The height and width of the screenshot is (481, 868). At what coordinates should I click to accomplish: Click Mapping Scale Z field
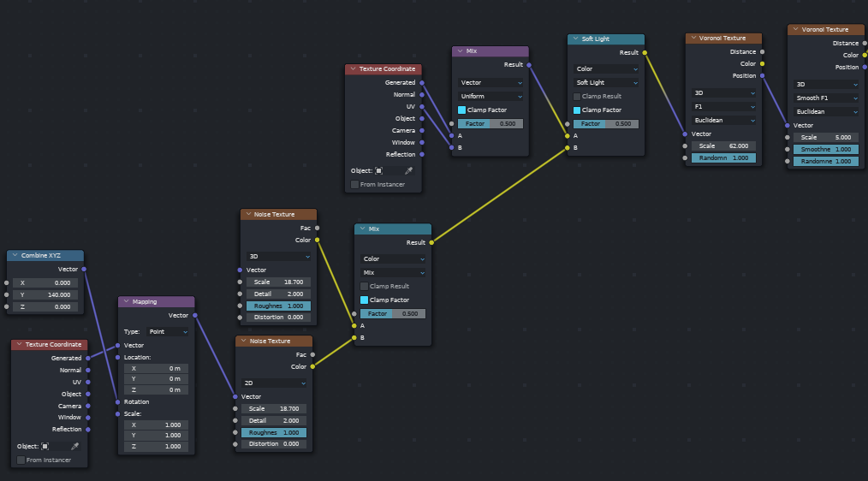coord(156,446)
